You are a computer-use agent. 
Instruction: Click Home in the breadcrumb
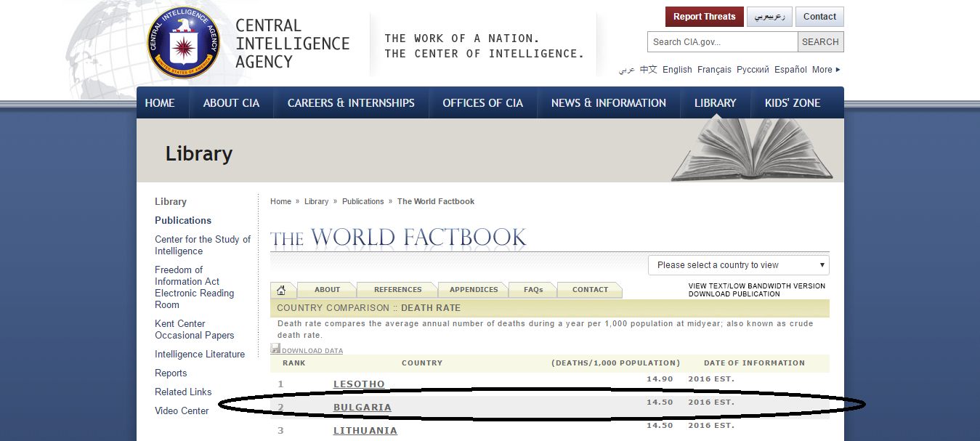point(280,202)
